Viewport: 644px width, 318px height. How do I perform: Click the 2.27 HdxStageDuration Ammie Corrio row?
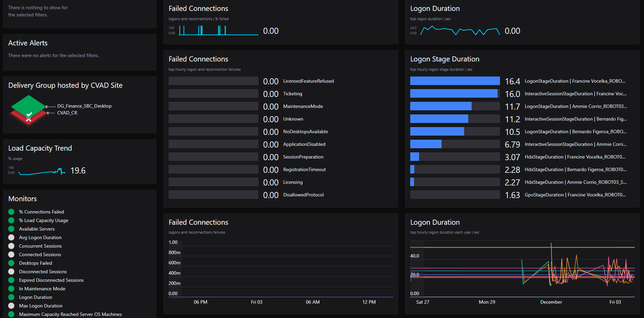coord(518,182)
